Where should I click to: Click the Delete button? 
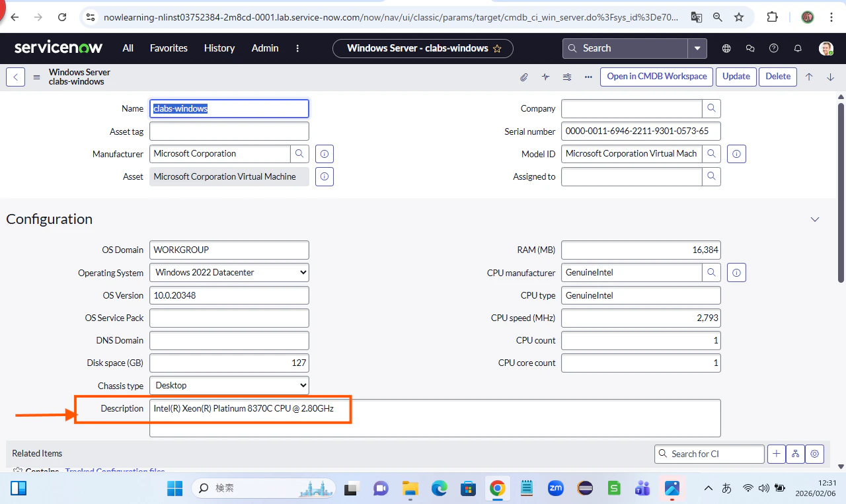(778, 77)
